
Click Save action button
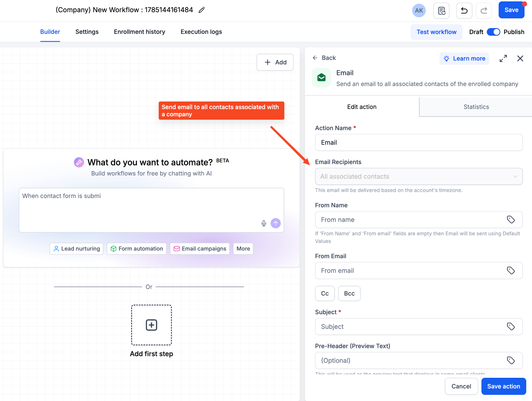504,386
